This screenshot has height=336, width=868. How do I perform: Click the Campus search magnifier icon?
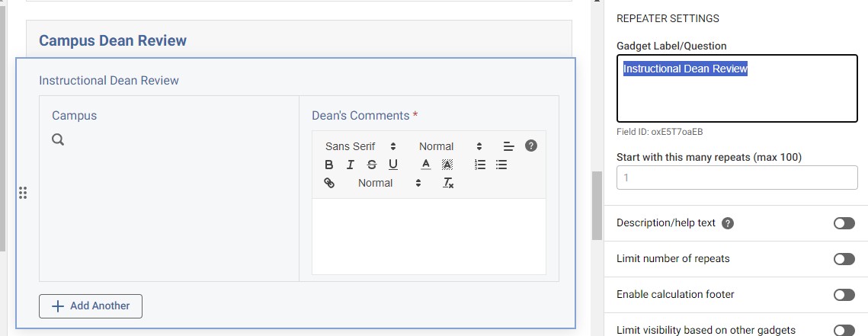click(58, 139)
